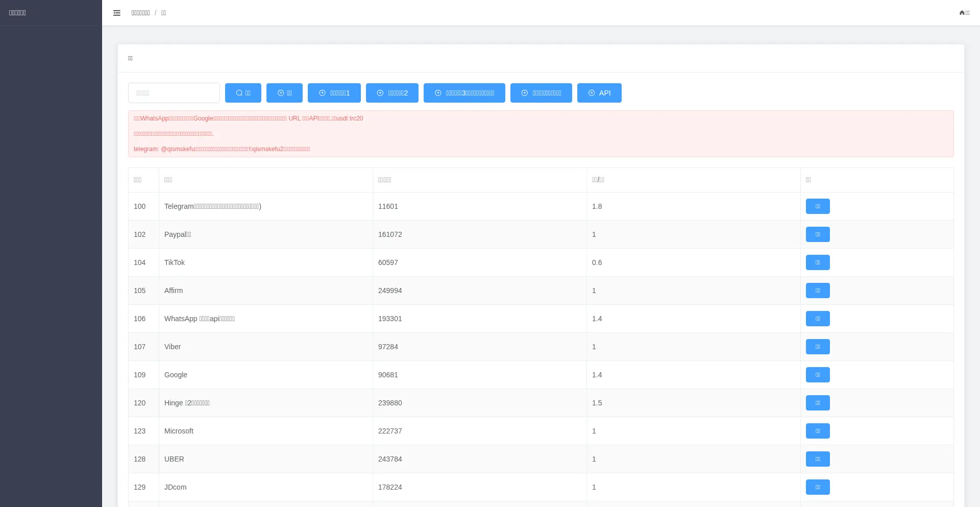980x507 pixels.
Task: Click the API button with plus icon
Action: [x=599, y=93]
